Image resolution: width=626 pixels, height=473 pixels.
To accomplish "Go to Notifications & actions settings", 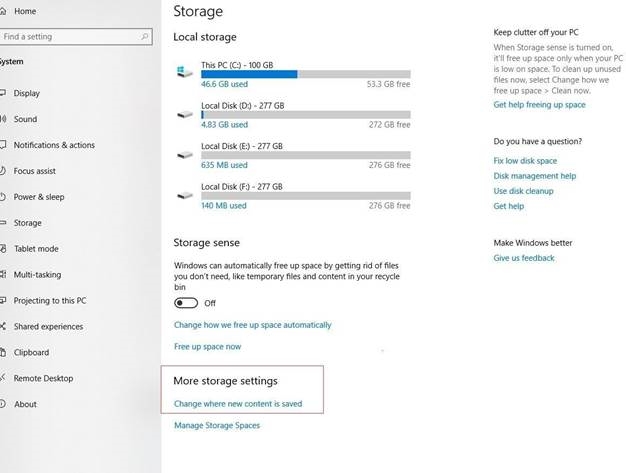I will 54,145.
